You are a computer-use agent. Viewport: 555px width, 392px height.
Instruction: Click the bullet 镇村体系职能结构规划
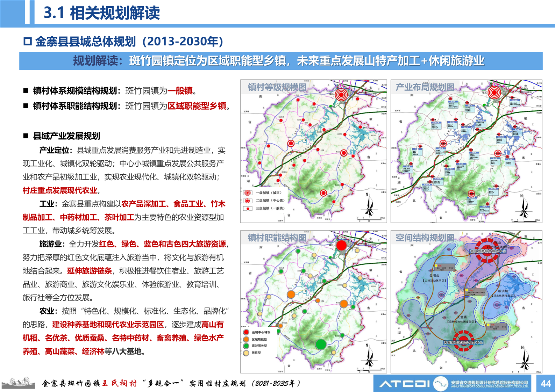coord(127,106)
